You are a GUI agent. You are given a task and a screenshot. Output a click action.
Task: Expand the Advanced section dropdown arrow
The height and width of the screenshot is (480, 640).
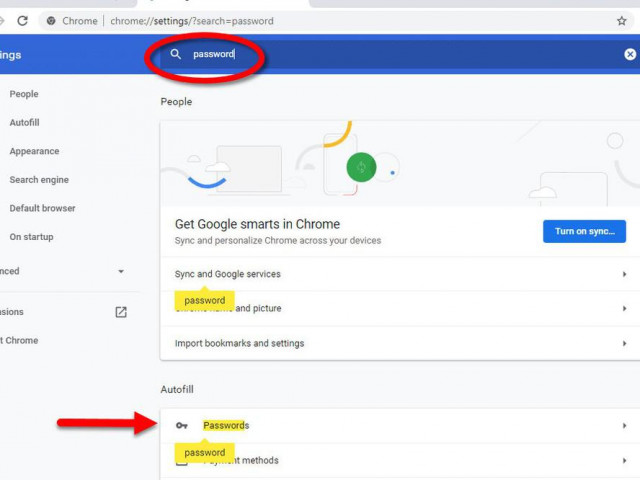coord(121,271)
